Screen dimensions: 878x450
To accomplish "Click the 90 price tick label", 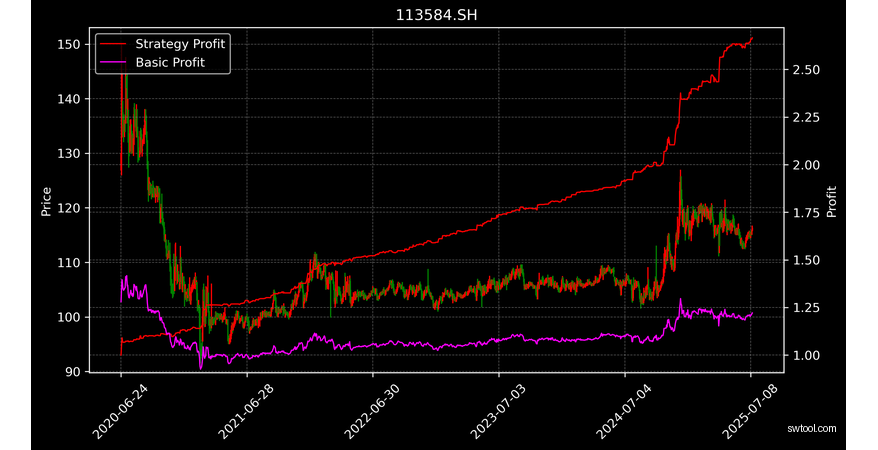I will (x=71, y=372).
